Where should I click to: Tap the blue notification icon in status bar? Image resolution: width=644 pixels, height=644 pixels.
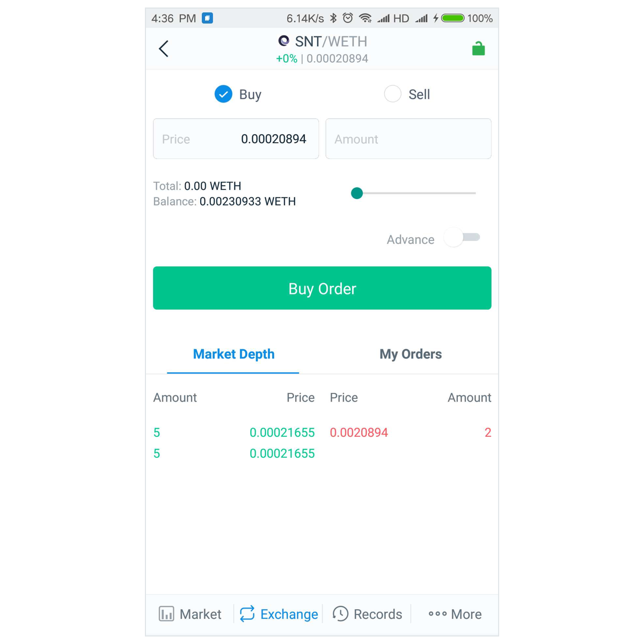[208, 18]
